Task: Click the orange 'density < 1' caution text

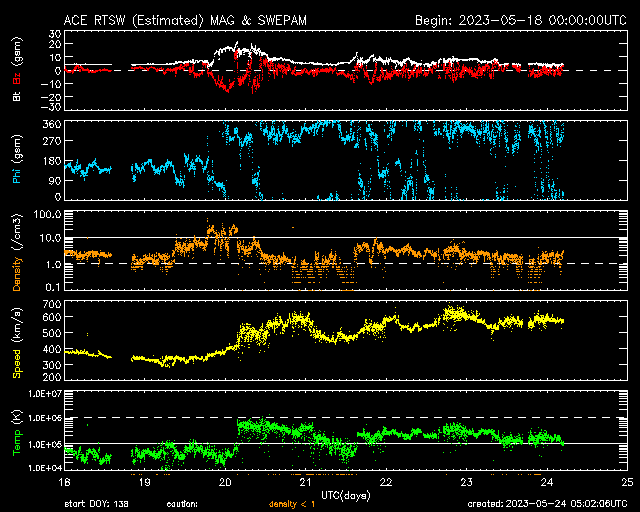Action: [x=292, y=504]
